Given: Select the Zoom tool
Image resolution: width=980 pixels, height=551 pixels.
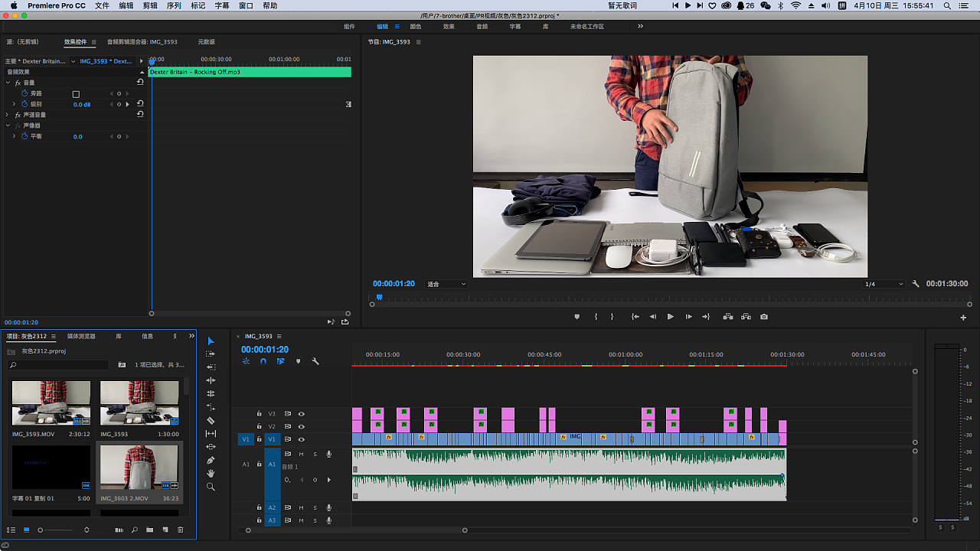Looking at the screenshot, I should point(211,487).
